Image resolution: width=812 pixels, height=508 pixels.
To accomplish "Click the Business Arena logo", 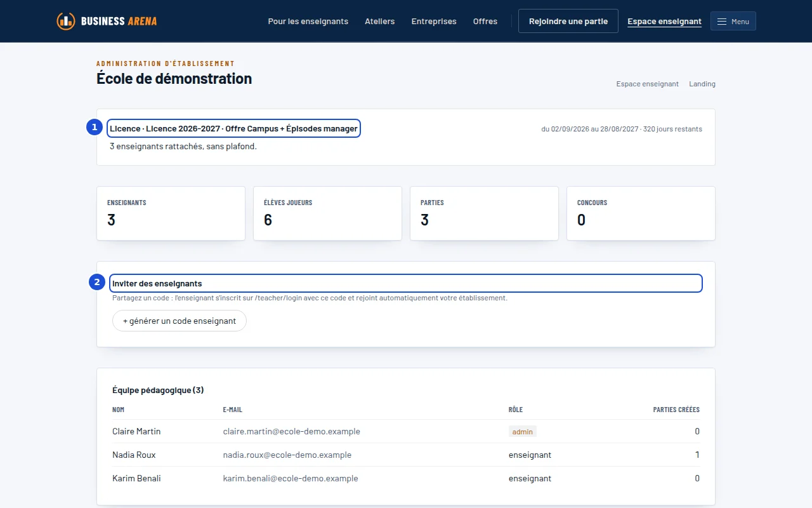I will (x=107, y=21).
